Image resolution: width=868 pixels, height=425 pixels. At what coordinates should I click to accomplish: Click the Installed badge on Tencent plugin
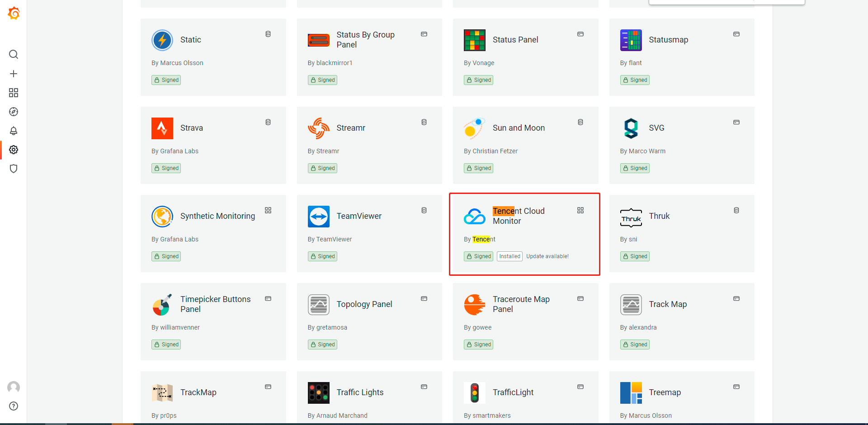click(509, 256)
